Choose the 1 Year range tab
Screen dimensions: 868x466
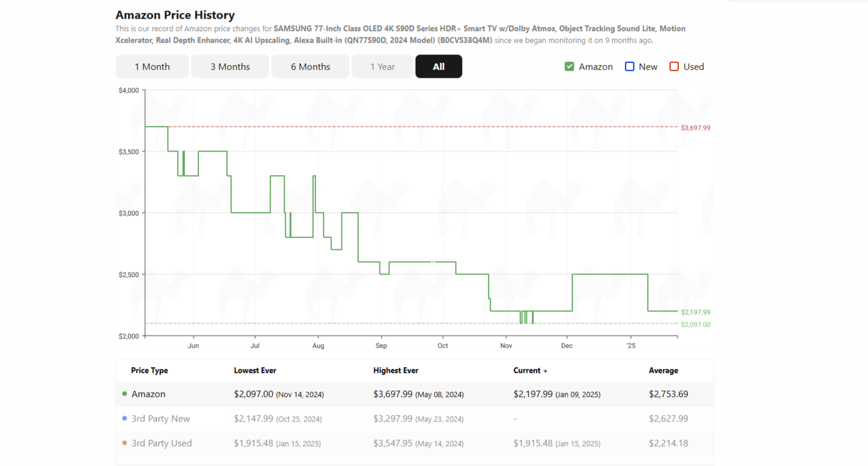coord(382,67)
